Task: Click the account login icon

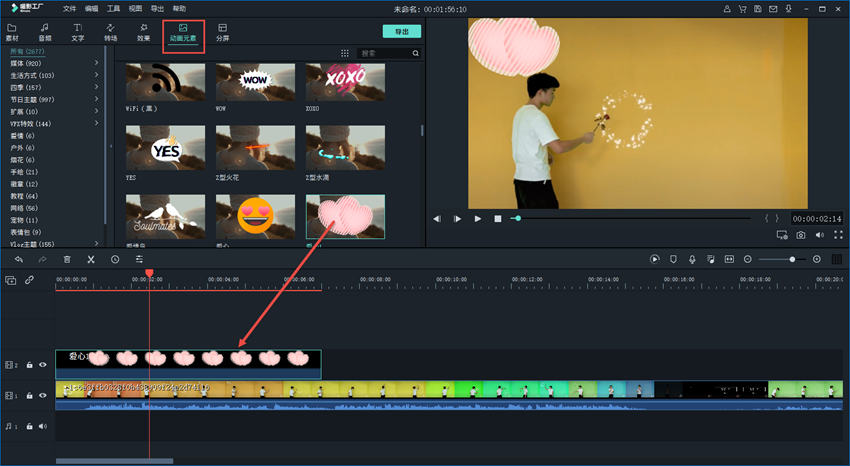Action: click(x=727, y=9)
